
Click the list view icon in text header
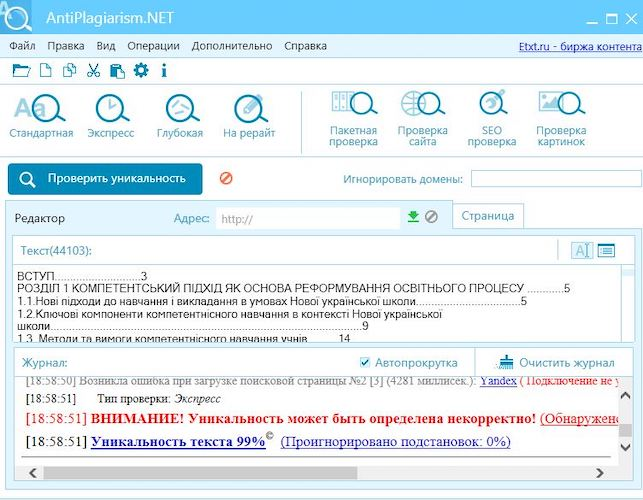(x=606, y=250)
